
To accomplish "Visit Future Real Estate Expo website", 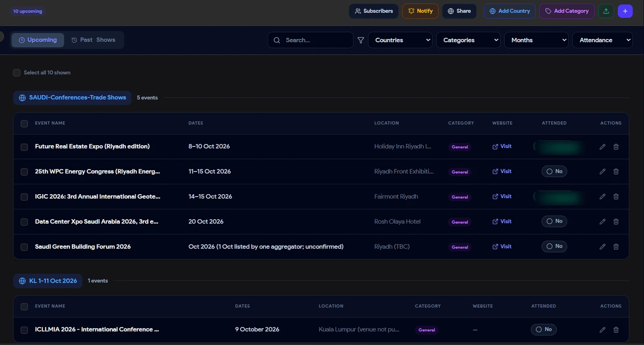I will [502, 146].
